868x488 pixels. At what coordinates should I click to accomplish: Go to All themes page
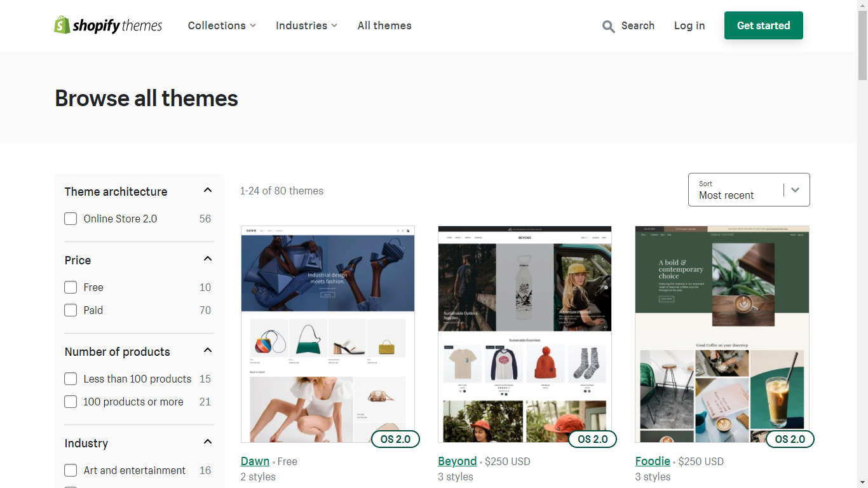pyautogui.click(x=384, y=25)
